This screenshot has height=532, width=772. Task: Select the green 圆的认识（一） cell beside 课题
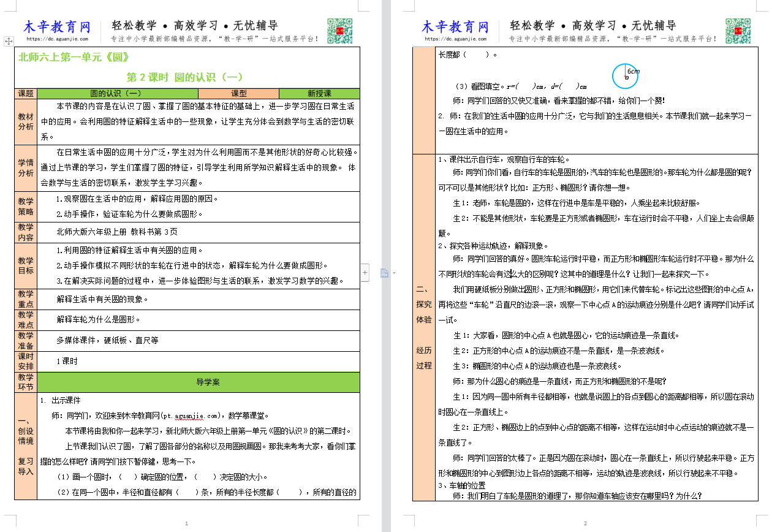[117, 94]
